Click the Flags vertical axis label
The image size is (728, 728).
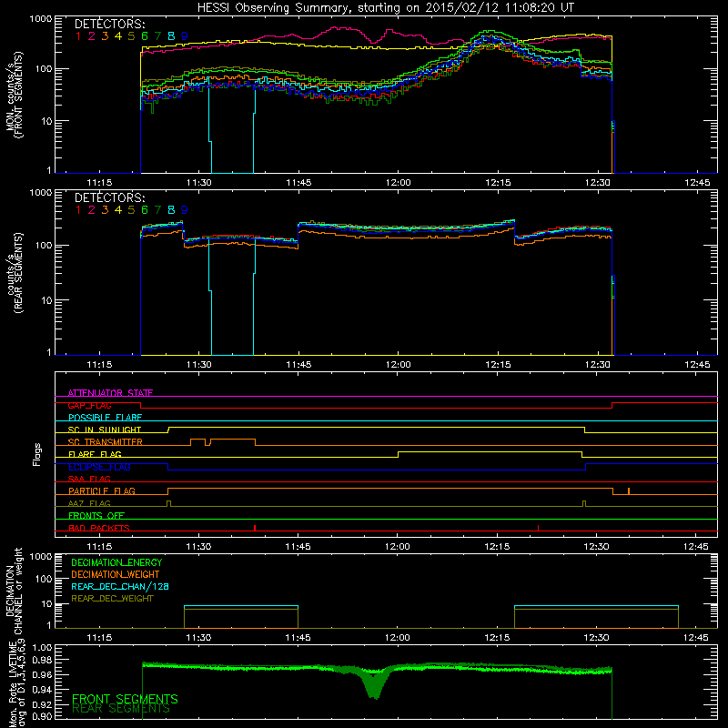click(x=37, y=454)
